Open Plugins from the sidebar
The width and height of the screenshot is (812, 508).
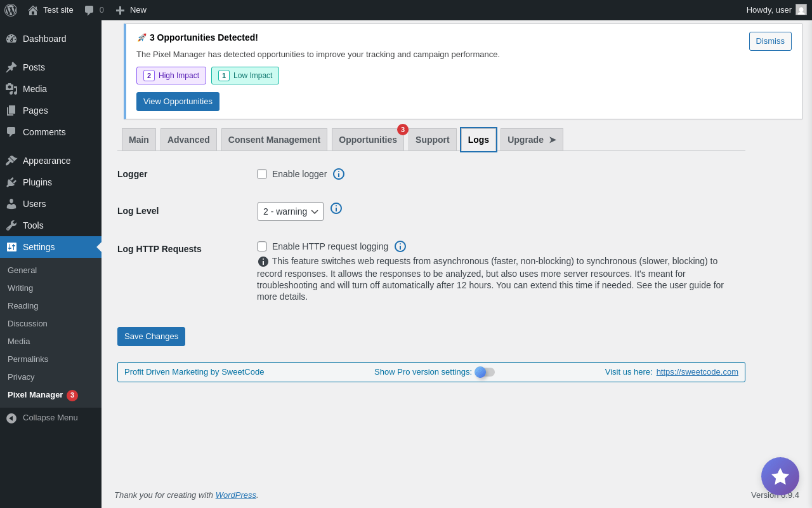(37, 182)
